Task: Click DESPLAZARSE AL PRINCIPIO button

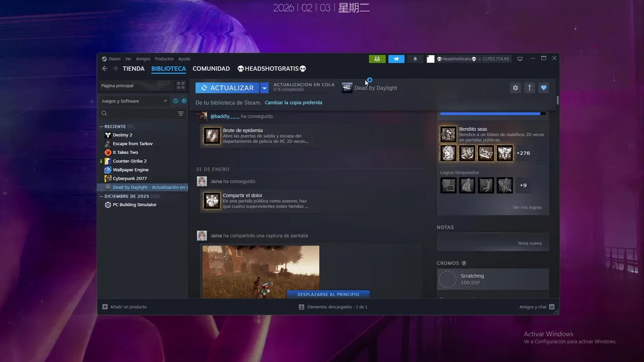Action: tap(328, 294)
